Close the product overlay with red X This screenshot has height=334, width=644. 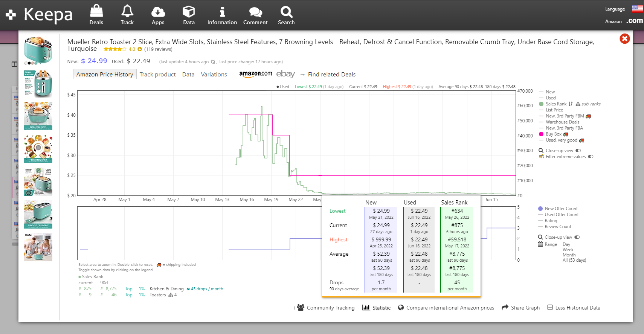624,38
